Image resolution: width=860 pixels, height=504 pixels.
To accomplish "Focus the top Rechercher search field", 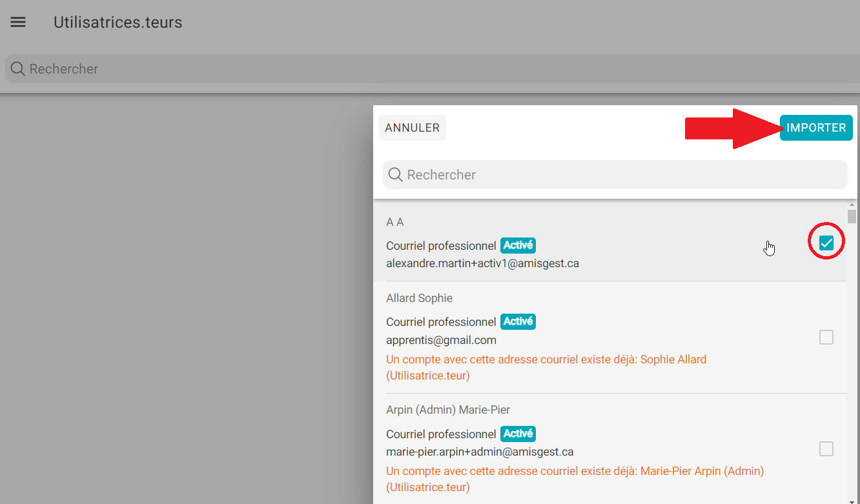I will [x=387, y=69].
